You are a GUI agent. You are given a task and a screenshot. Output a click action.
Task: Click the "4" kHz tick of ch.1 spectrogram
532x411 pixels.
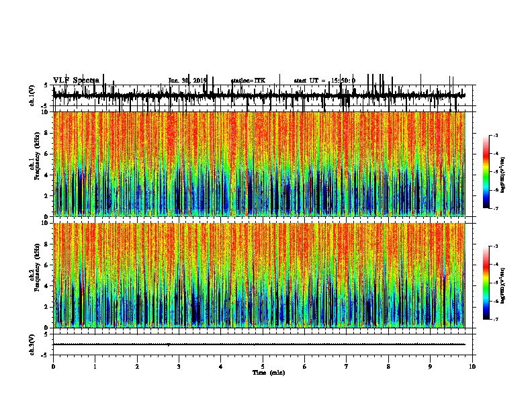click(47, 175)
